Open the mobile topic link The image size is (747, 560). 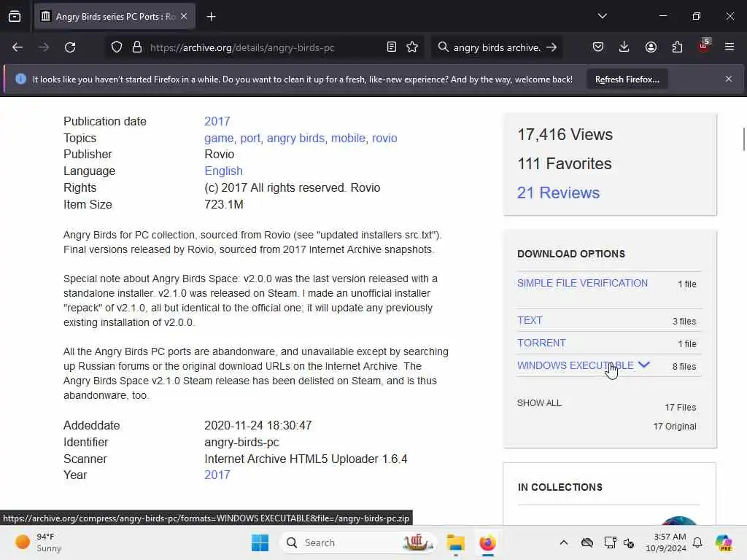click(348, 138)
